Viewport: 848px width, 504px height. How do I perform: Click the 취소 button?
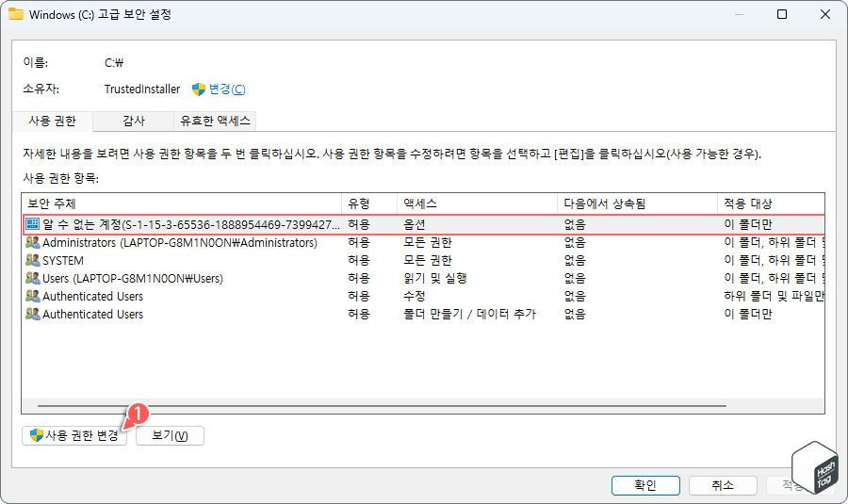click(723, 485)
